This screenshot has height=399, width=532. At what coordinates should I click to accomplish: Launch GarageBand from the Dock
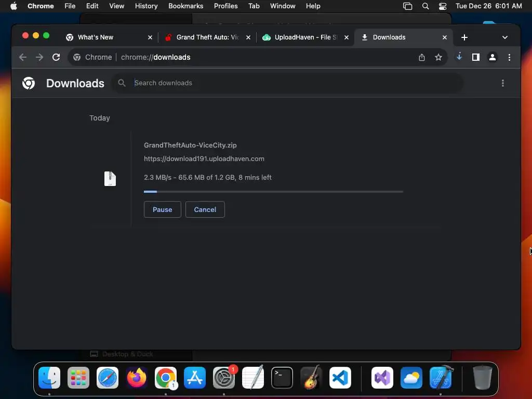click(311, 378)
